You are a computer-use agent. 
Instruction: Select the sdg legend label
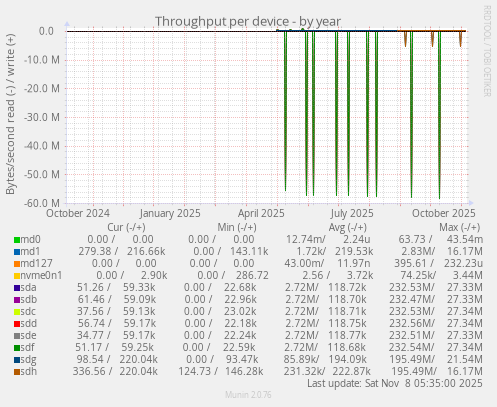coord(29,359)
